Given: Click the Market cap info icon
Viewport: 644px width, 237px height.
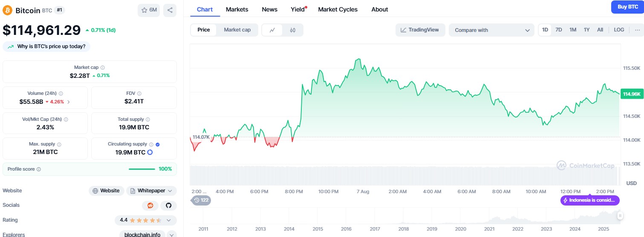Looking at the screenshot, I should 103,67.
